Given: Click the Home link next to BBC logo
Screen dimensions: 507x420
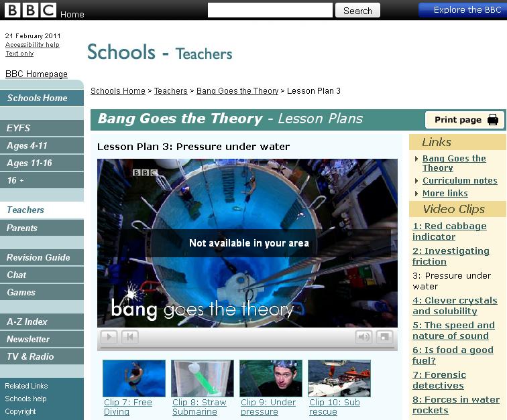Looking at the screenshot, I should pos(72,15).
